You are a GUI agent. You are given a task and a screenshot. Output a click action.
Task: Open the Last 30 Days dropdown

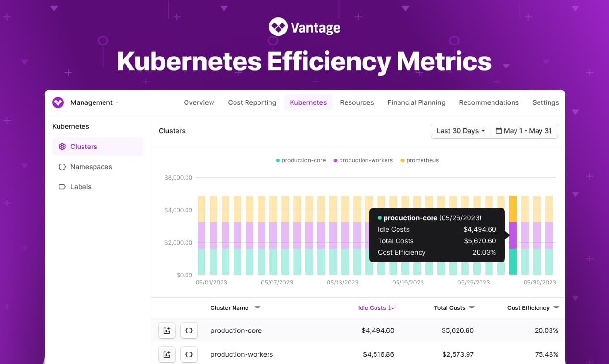pos(460,130)
